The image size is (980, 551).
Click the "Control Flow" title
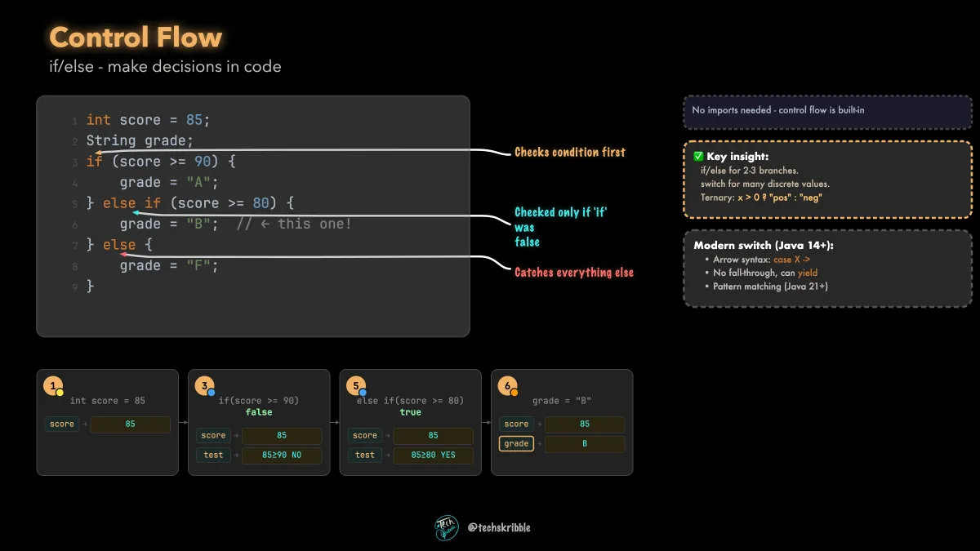[136, 38]
